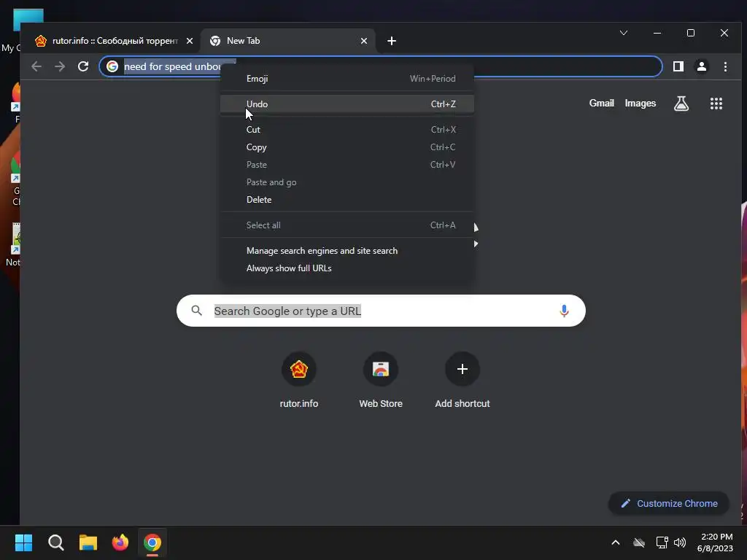This screenshot has height=560, width=747.
Task: Choose Cut in the context menu
Action: coord(347,130)
